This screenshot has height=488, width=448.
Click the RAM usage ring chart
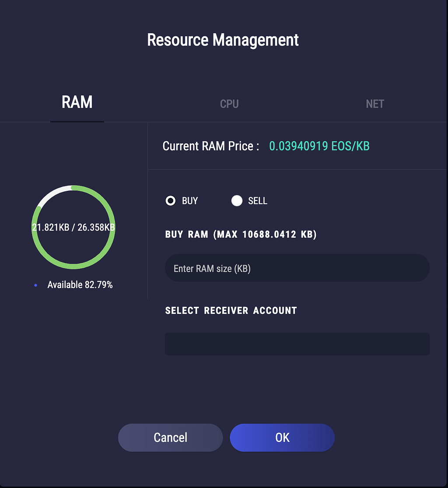click(x=73, y=227)
